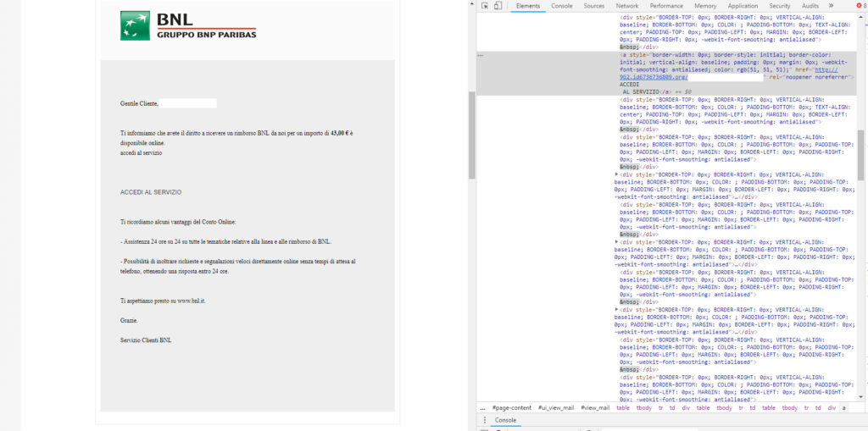Select the #view_mail breadcrumb item
This screenshot has height=431, width=868.
[593, 407]
